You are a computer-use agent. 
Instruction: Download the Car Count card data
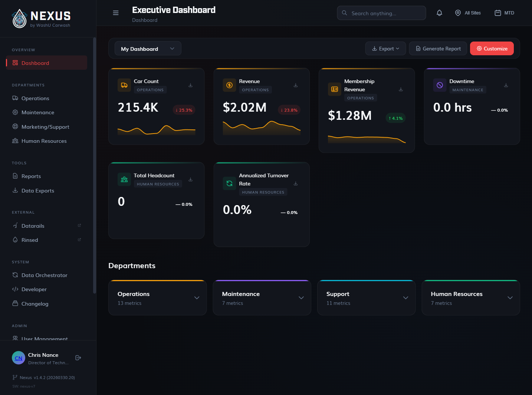(x=190, y=85)
